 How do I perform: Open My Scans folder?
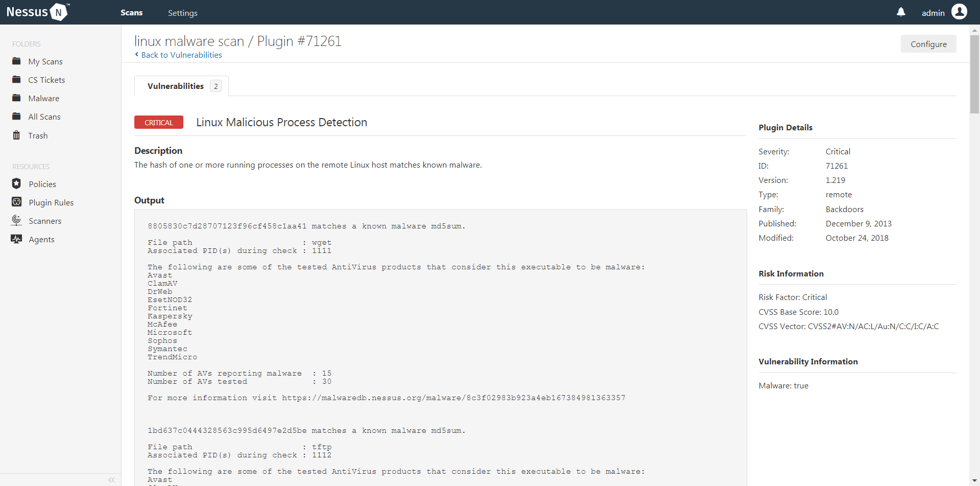tap(45, 61)
